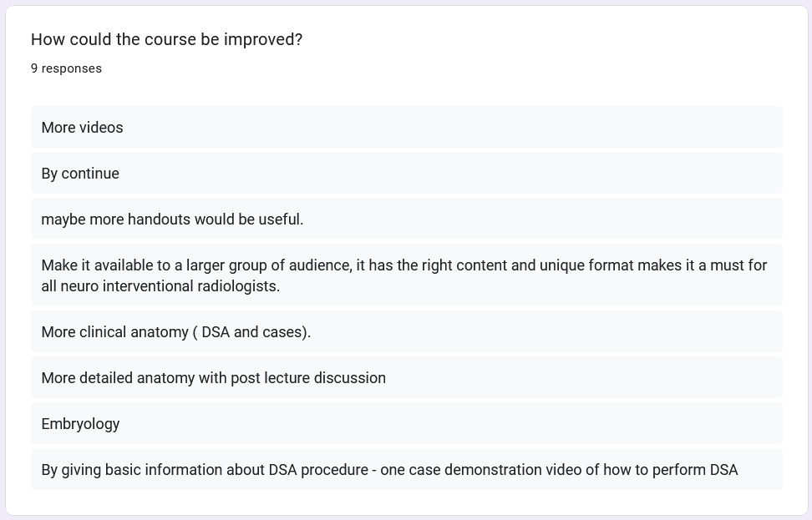Select the 'More videos' response
The height and width of the screenshot is (520, 812).
pos(82,128)
